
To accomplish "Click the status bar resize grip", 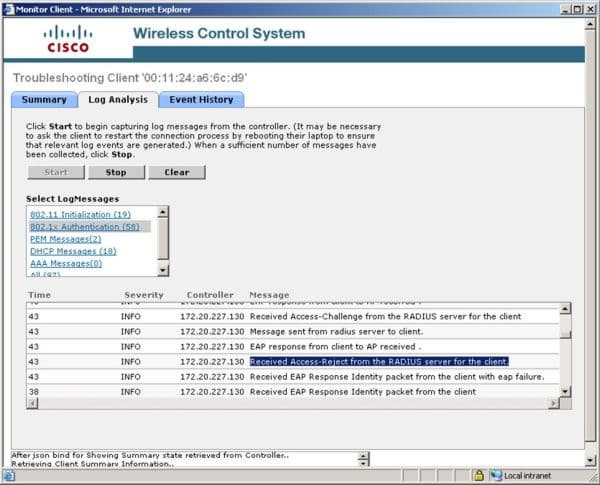I will (593, 477).
